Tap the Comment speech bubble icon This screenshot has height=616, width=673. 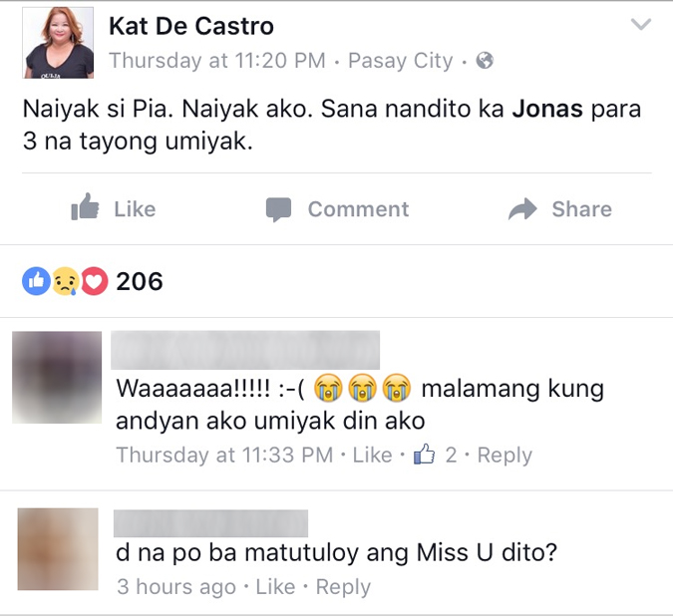278,209
